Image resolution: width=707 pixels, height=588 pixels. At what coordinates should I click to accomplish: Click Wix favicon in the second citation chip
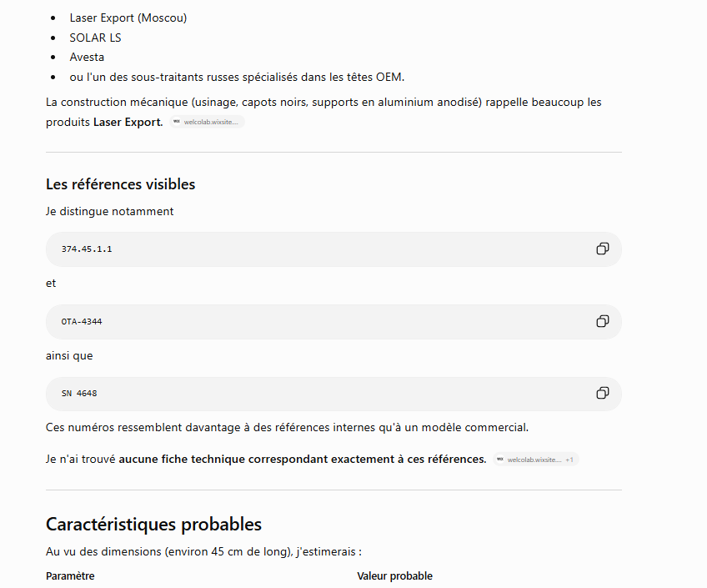pos(500,459)
